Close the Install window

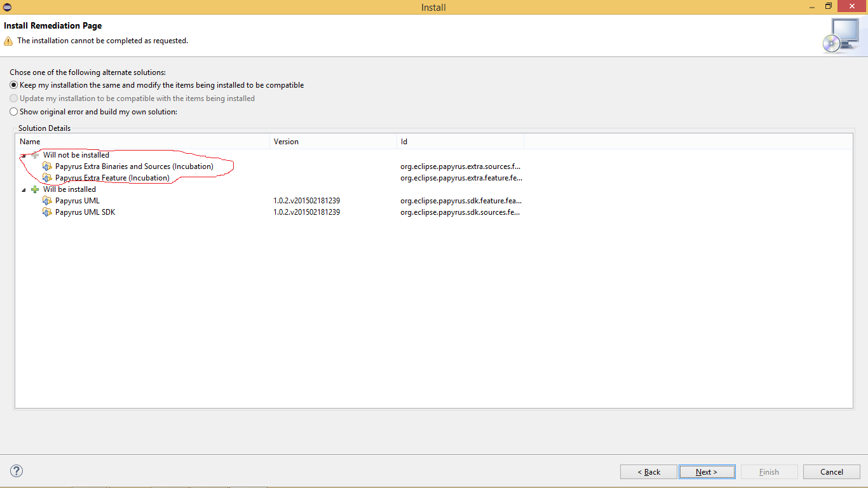(852, 6)
